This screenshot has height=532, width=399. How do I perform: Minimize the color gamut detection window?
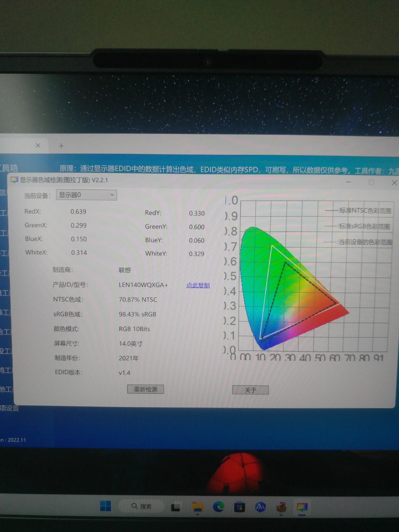(x=348, y=182)
